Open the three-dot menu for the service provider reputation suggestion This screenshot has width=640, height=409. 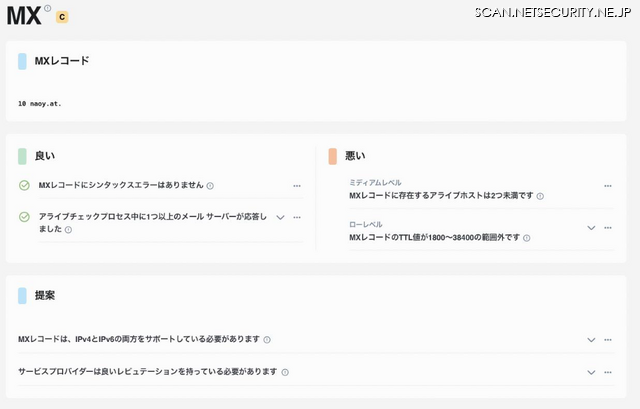pyautogui.click(x=608, y=372)
